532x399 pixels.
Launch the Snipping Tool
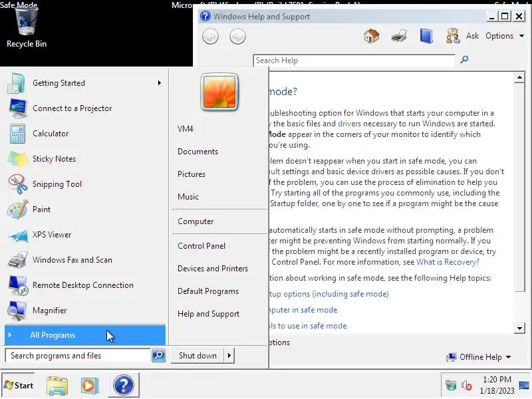click(85, 184)
